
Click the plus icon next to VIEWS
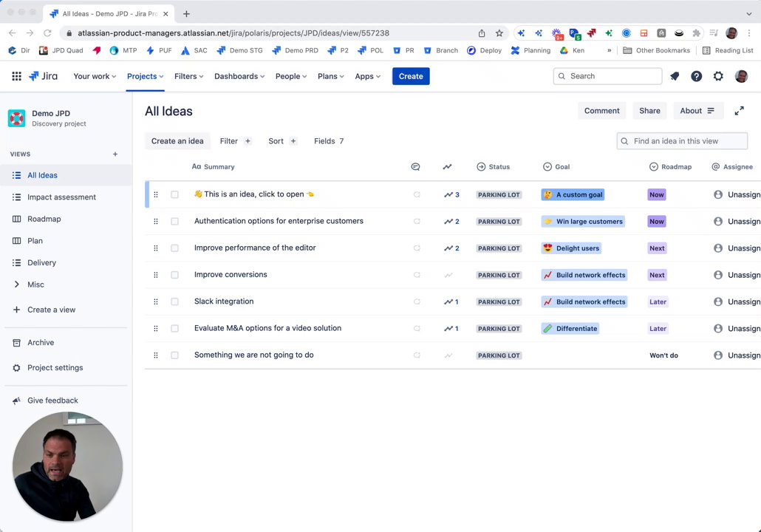(x=115, y=154)
